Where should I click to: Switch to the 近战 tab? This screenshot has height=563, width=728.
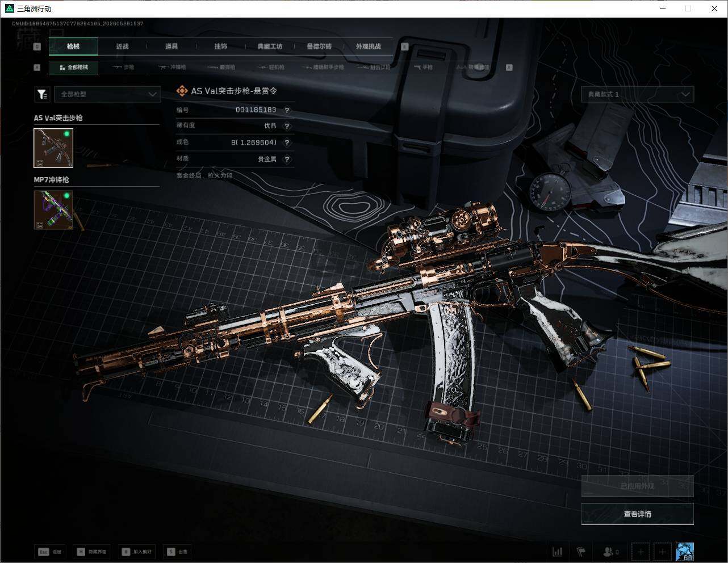pyautogui.click(x=122, y=47)
